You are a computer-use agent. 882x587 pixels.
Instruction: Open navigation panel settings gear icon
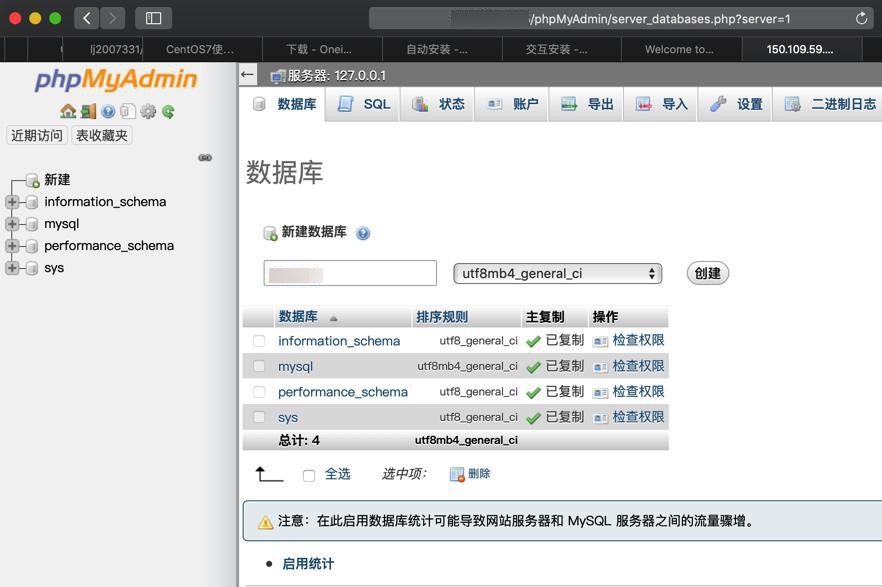148,111
